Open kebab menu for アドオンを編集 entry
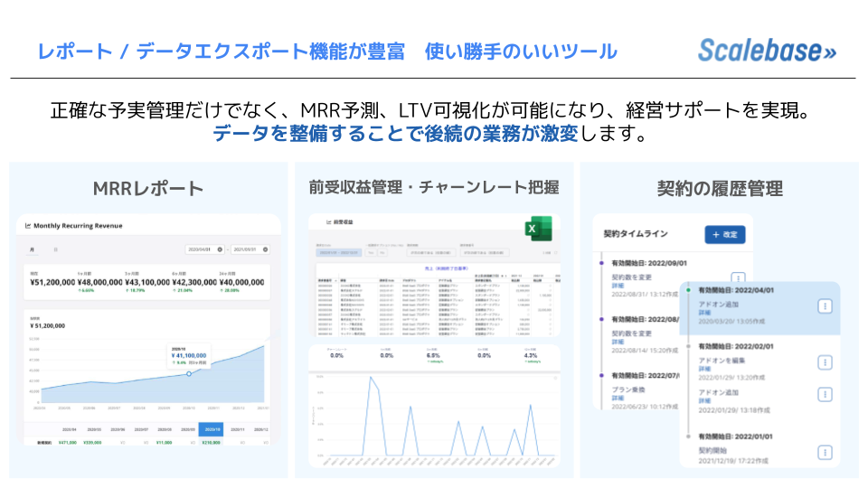 click(825, 362)
